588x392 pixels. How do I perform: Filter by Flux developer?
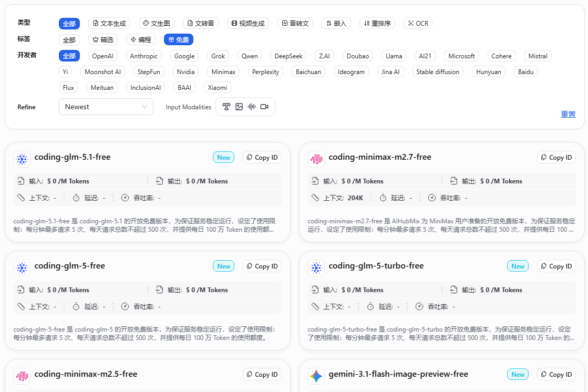click(x=68, y=87)
